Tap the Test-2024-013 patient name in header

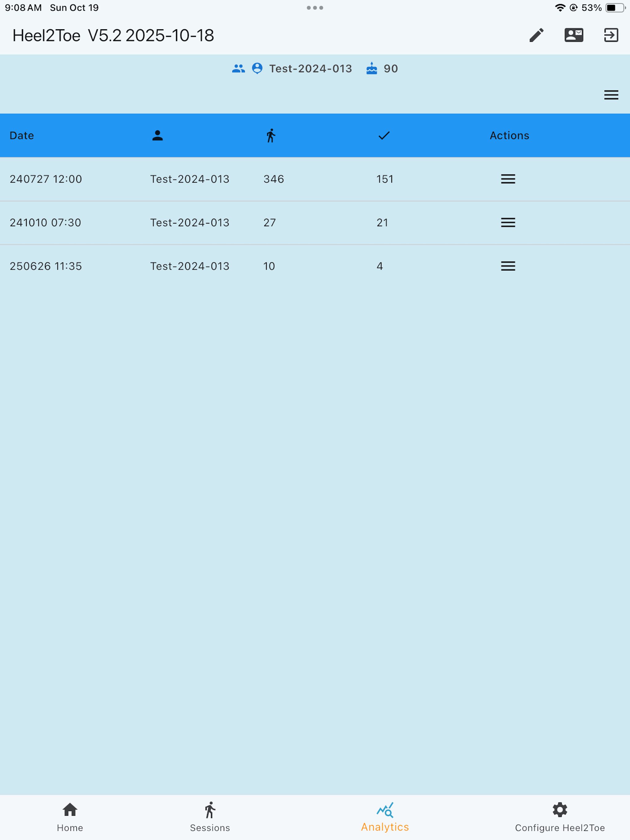tap(310, 69)
